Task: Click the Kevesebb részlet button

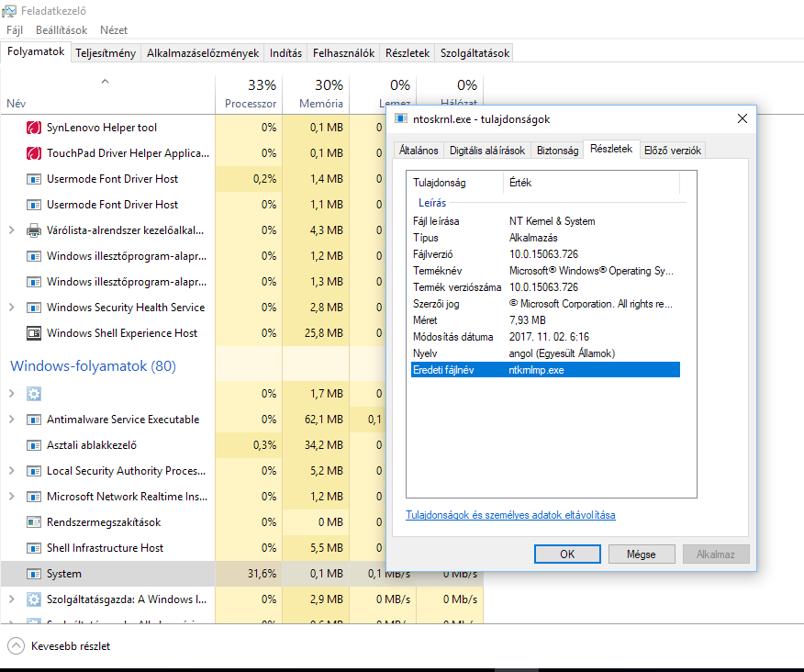Action: pos(59,646)
